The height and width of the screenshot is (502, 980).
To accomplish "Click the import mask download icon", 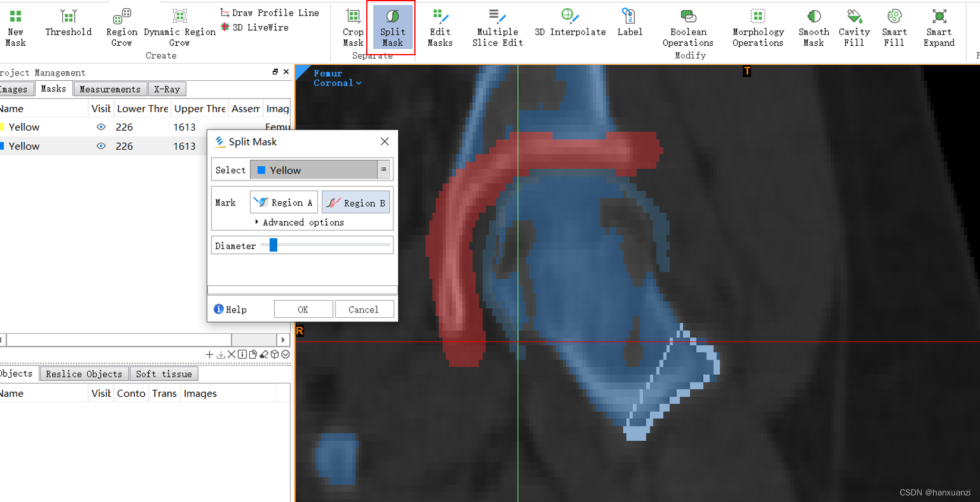I will pos(221,355).
